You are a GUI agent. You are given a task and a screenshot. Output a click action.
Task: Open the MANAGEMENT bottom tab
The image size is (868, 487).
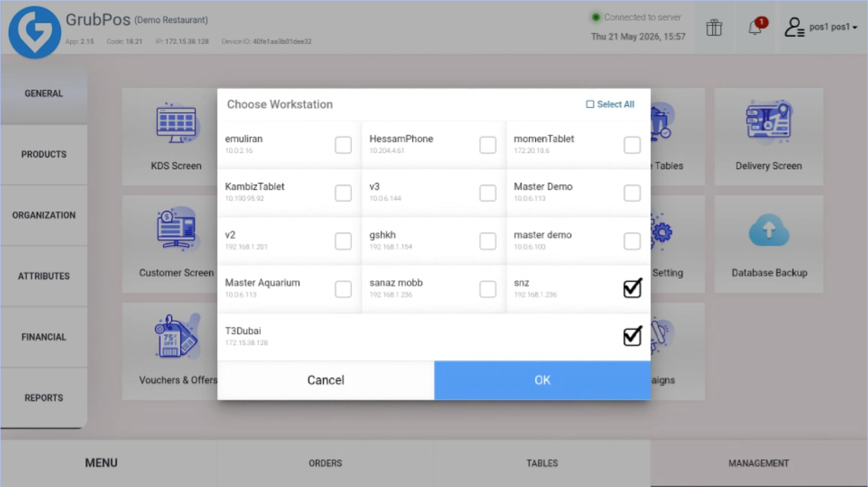[759, 463]
